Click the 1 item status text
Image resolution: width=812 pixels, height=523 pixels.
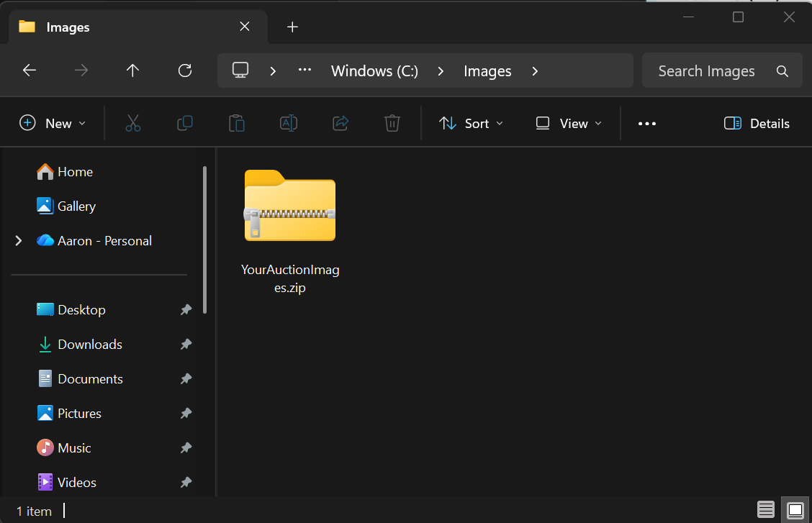[34, 511]
